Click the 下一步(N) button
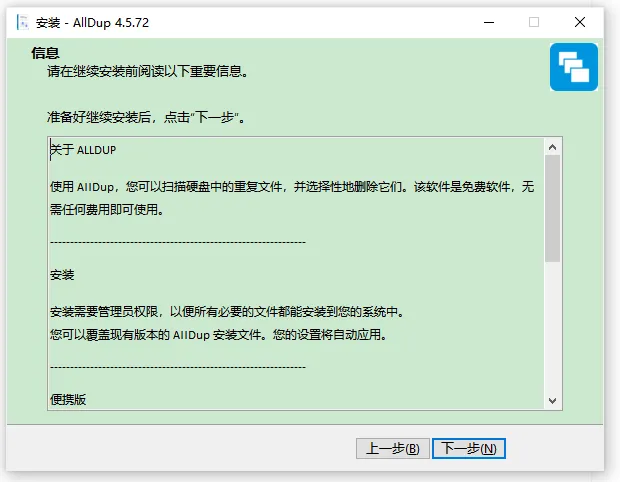 click(x=469, y=448)
